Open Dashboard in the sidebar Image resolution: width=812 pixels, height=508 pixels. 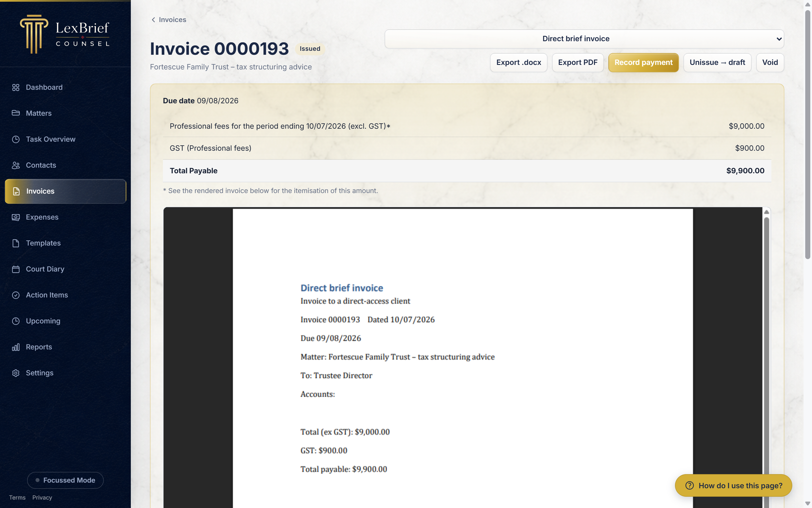click(65, 87)
